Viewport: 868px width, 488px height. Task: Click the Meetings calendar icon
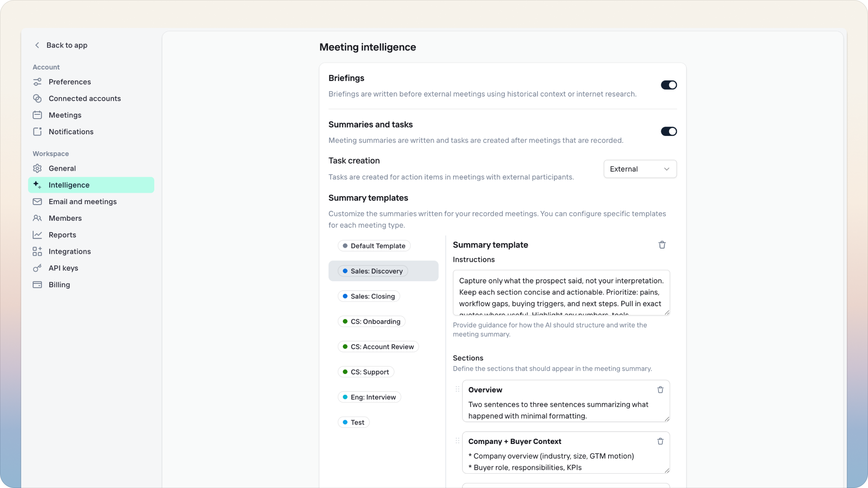pyautogui.click(x=37, y=115)
